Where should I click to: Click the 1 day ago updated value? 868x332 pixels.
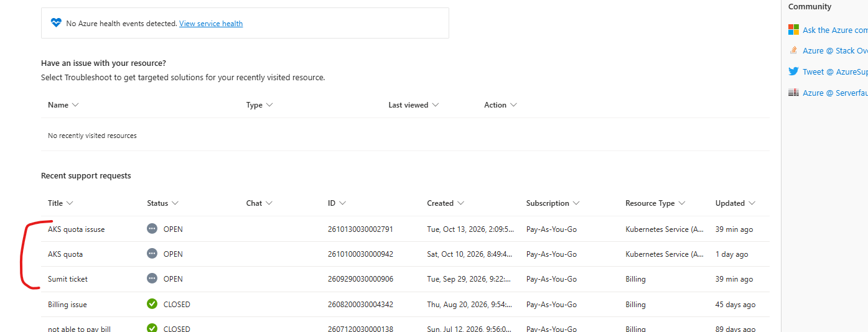732,254
